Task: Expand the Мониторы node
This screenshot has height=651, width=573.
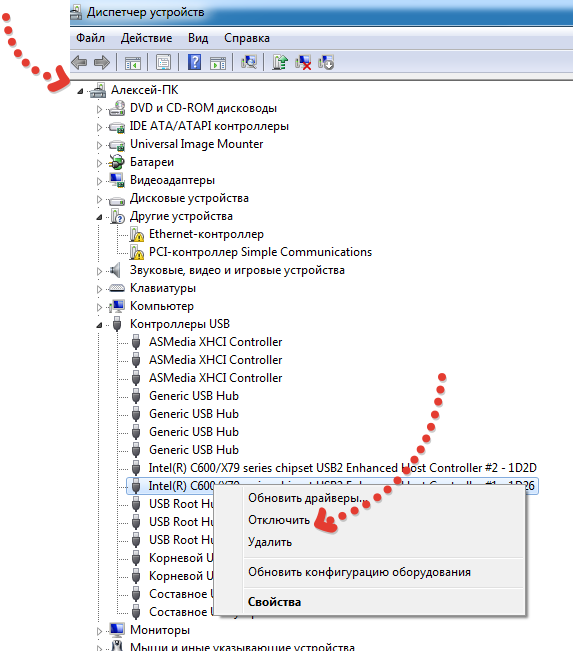Action: point(99,631)
